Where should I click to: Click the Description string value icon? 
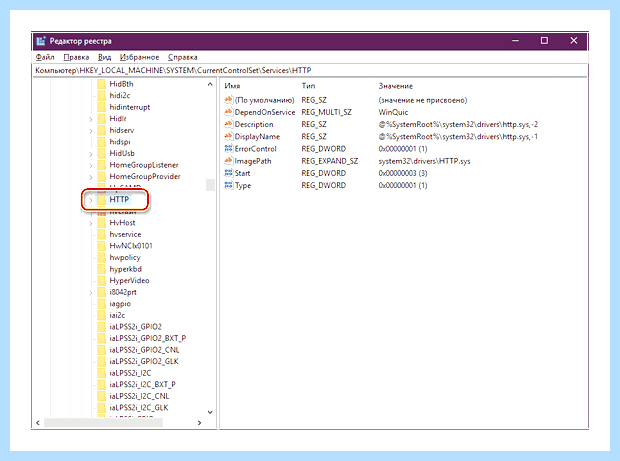click(228, 124)
